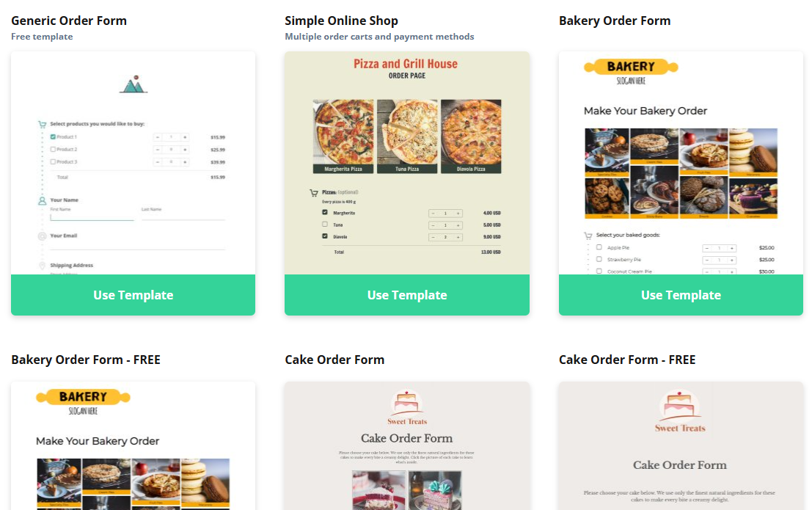Click the person icon beside Your Name
This screenshot has width=812, height=510.
(43, 200)
